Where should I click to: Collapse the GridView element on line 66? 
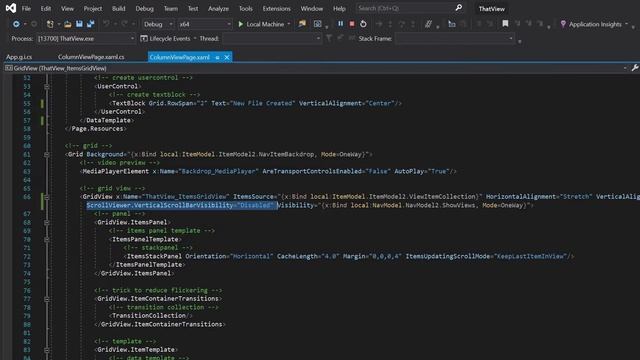47,197
